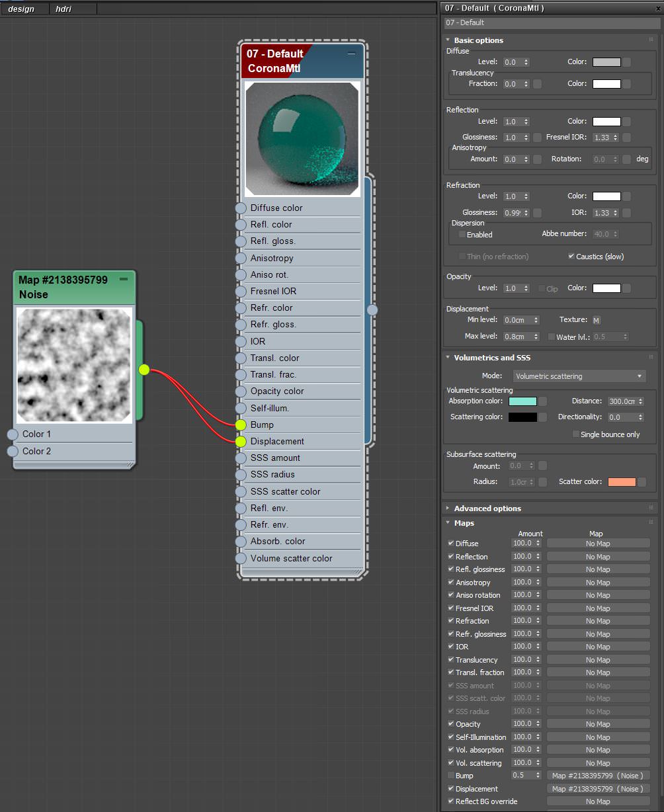Click the Displacement Texture M button
The image size is (664, 812).
coord(597,321)
